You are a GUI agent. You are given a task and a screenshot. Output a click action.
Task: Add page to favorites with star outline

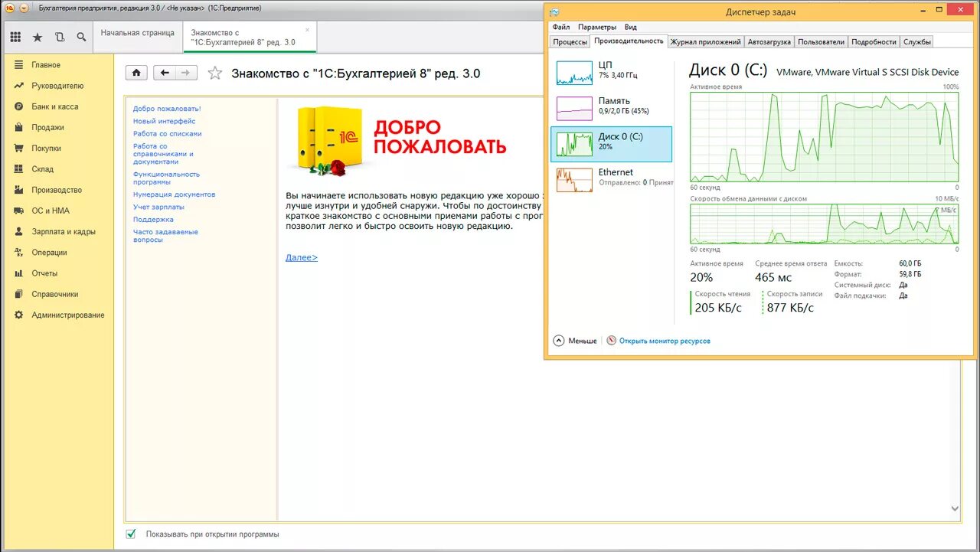click(215, 73)
